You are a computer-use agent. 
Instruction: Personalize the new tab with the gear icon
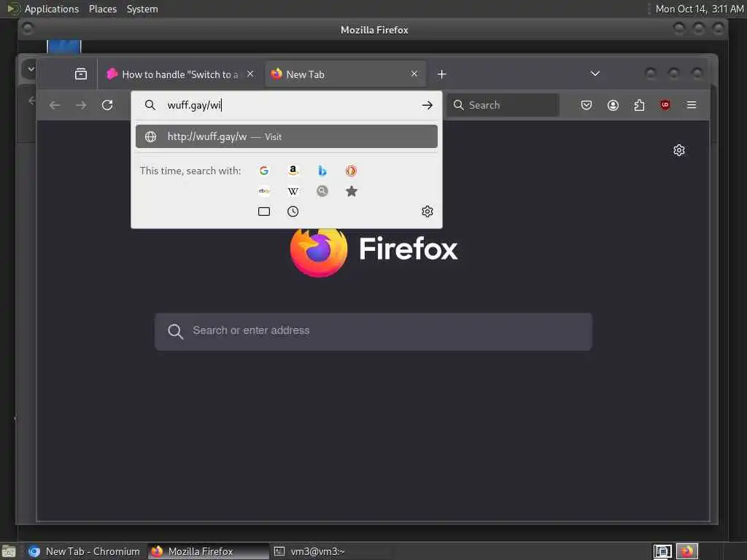click(679, 150)
